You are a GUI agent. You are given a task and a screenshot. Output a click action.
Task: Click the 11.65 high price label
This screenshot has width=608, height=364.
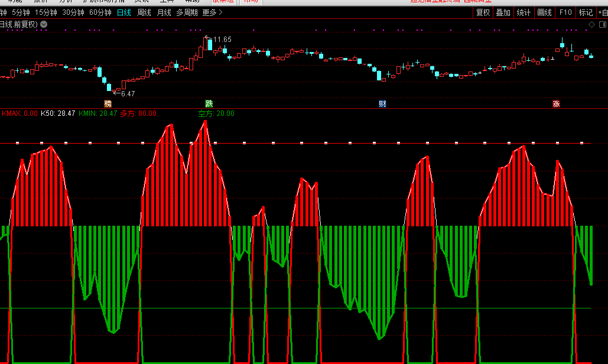coord(222,40)
